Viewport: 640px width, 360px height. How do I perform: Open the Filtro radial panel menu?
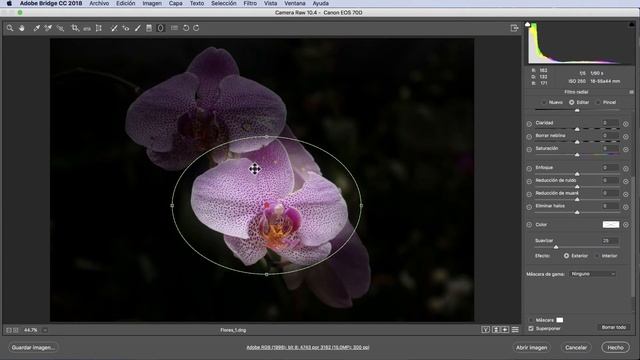[x=631, y=92]
